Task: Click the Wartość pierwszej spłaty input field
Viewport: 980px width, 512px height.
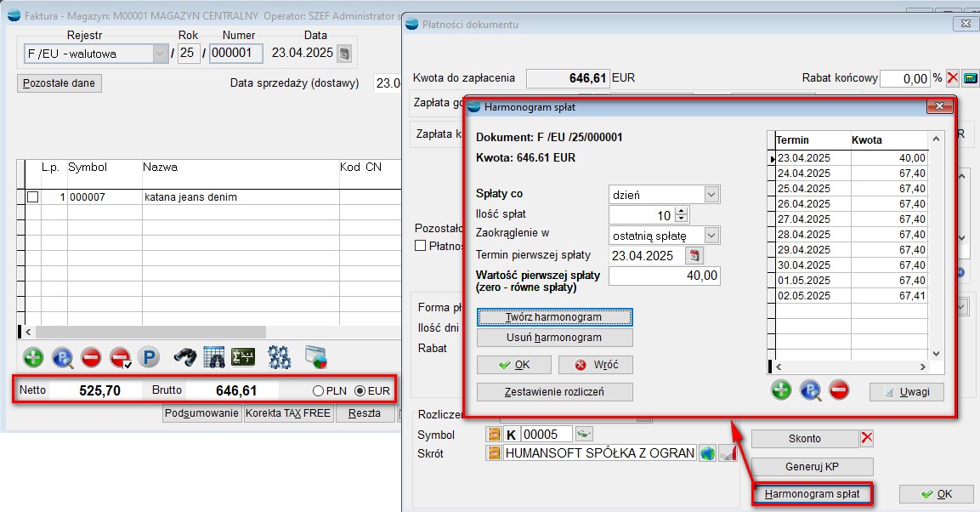Action: (664, 276)
